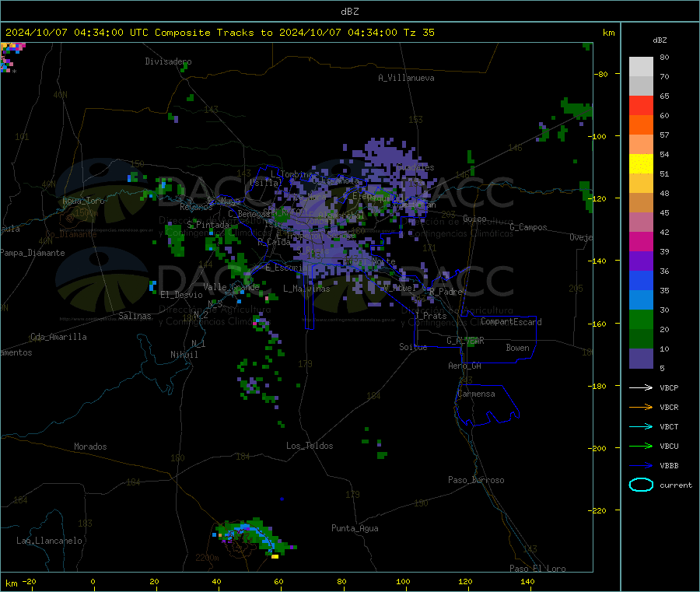Screen dimensions: 700x592
Task: Click the 'Soitue' map label
Action: pos(413,347)
